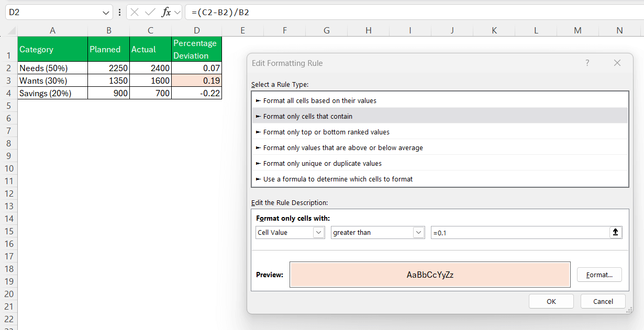
Task: Select 'Format only values that are above or below average'
Action: (440, 147)
